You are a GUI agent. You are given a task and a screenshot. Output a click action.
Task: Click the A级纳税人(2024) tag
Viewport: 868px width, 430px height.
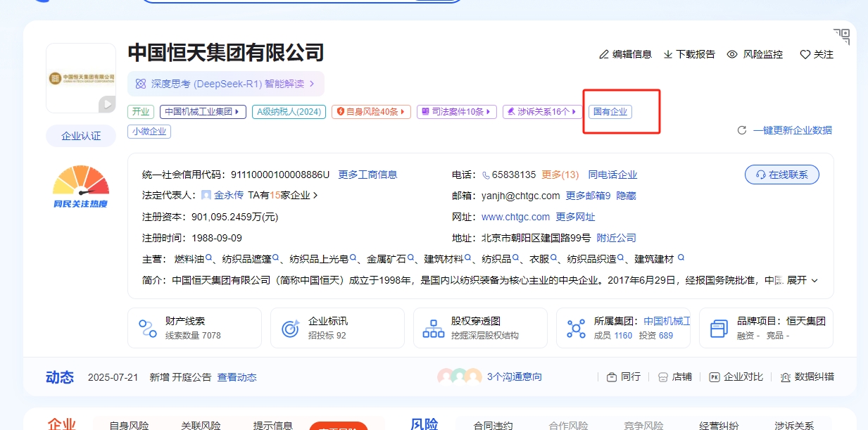point(289,111)
